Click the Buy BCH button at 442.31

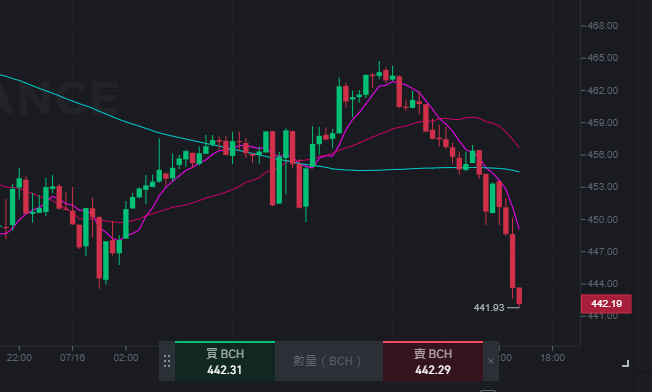[225, 361]
